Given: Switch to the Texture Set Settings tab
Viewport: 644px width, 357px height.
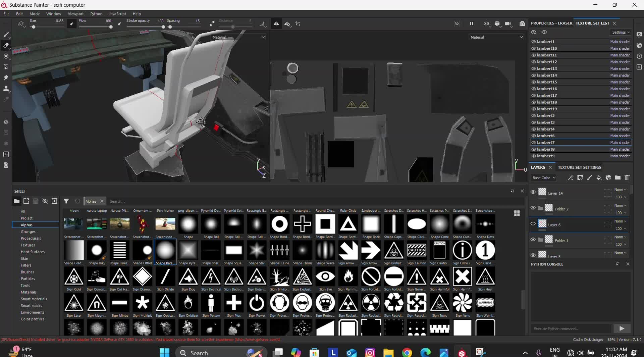Looking at the screenshot, I should [x=579, y=167].
